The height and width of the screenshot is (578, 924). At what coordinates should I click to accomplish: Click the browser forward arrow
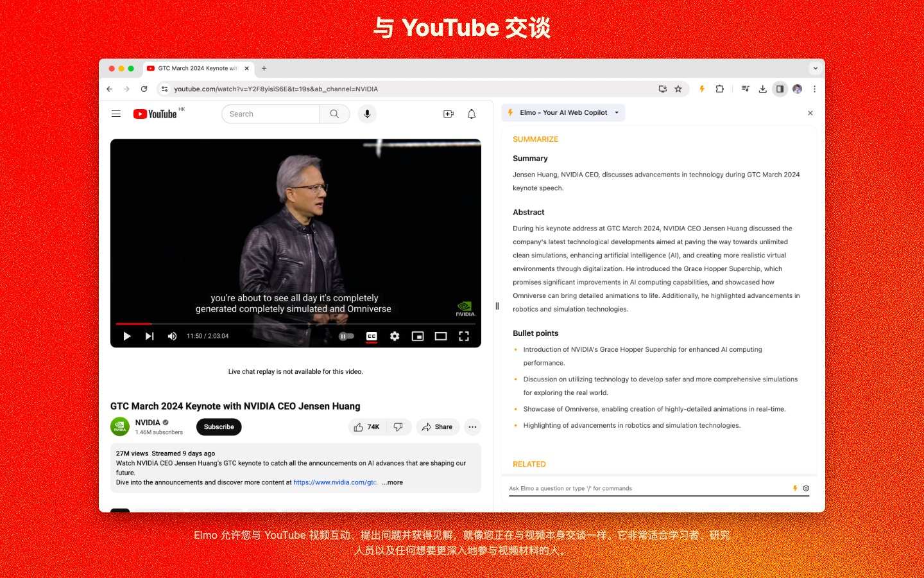pos(126,89)
